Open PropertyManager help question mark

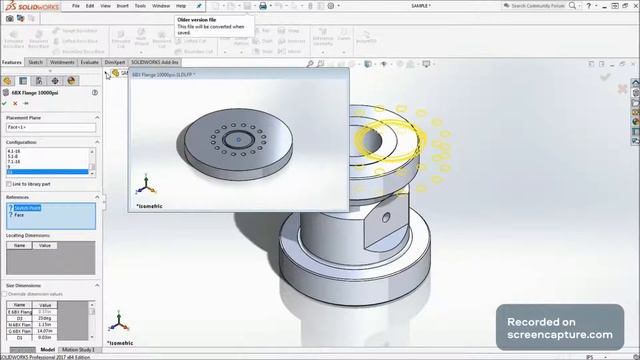tap(95, 93)
